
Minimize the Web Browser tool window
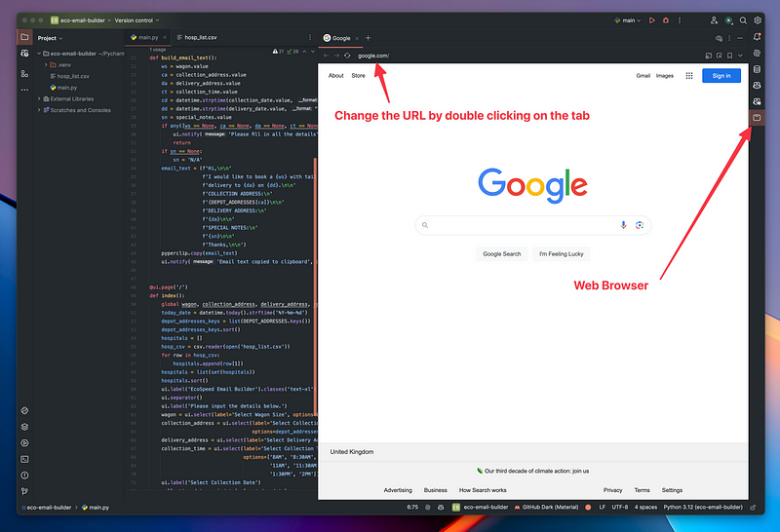point(740,38)
